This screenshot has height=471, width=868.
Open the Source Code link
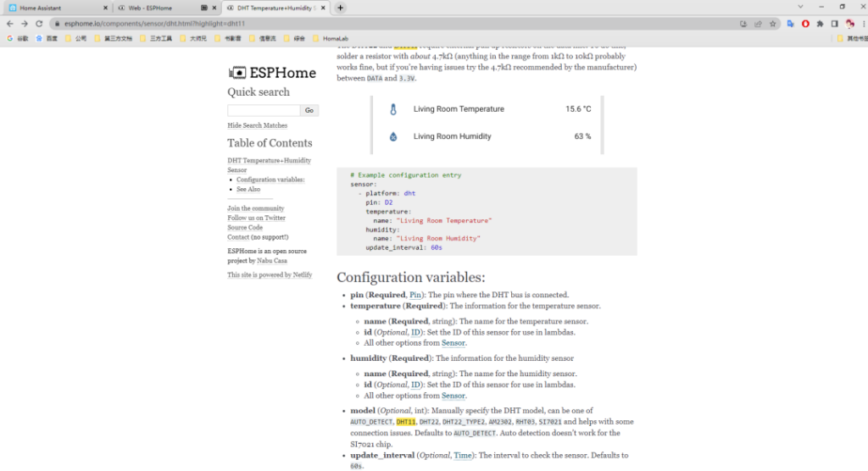click(245, 228)
